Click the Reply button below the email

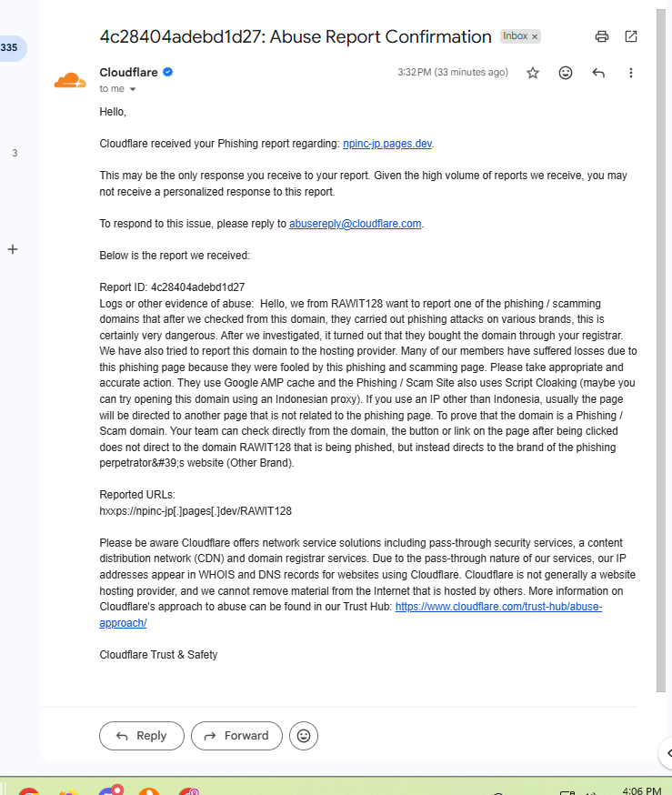[142, 736]
